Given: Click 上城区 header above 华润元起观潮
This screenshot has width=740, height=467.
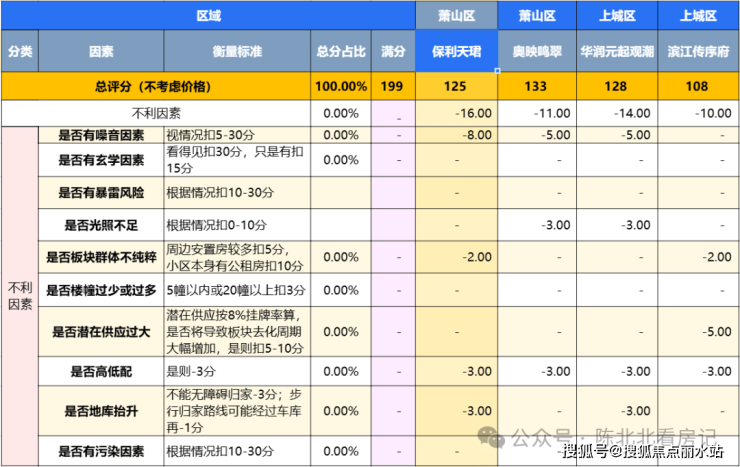Looking at the screenshot, I should [x=617, y=16].
